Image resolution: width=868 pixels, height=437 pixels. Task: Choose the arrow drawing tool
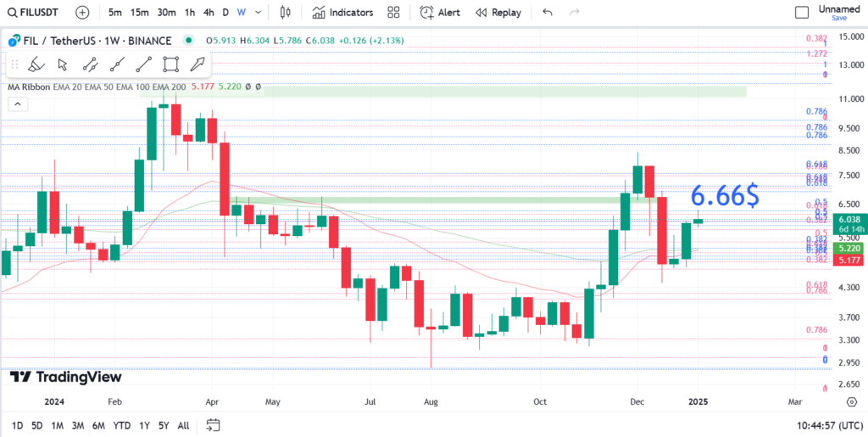198,64
